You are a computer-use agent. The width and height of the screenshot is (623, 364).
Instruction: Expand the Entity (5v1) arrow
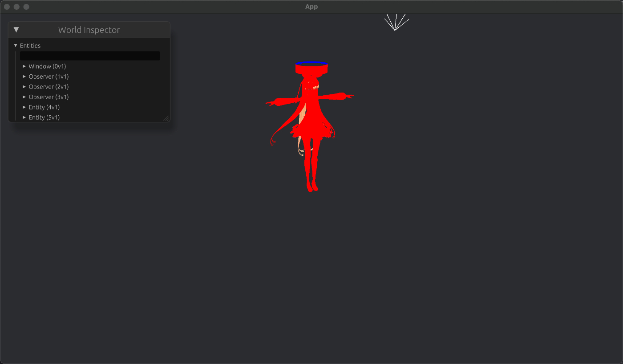click(x=24, y=117)
